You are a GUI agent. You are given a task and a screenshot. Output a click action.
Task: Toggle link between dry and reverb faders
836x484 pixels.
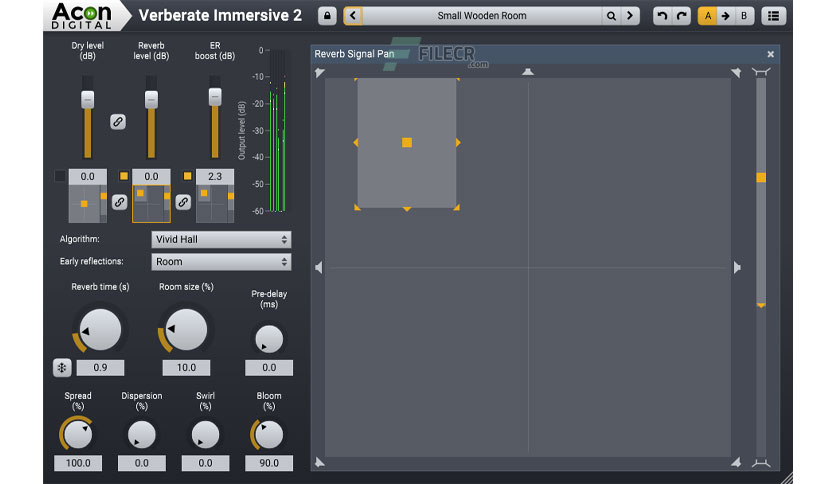pos(118,122)
